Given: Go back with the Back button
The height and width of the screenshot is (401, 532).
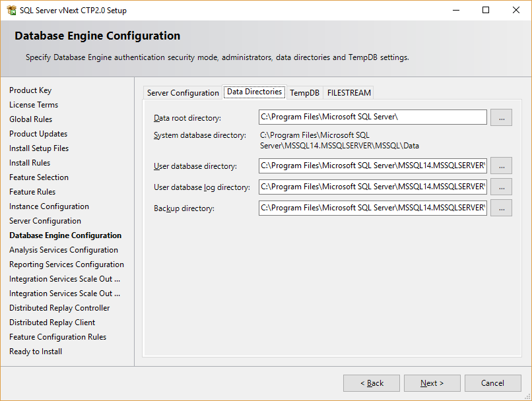Looking at the screenshot, I should [372, 383].
